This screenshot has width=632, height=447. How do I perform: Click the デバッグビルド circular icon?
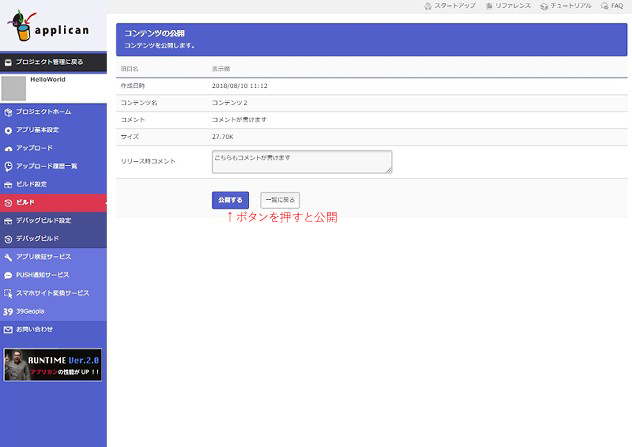[8, 239]
